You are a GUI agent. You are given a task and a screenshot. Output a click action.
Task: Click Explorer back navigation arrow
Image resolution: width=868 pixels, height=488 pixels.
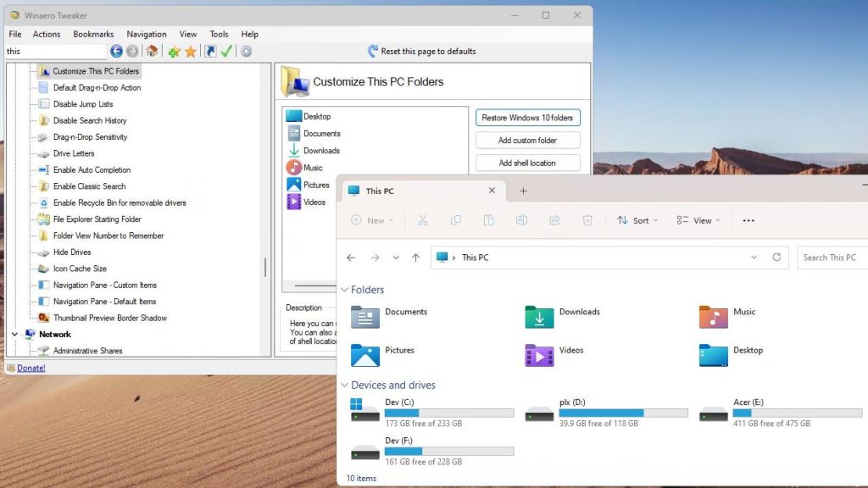351,258
